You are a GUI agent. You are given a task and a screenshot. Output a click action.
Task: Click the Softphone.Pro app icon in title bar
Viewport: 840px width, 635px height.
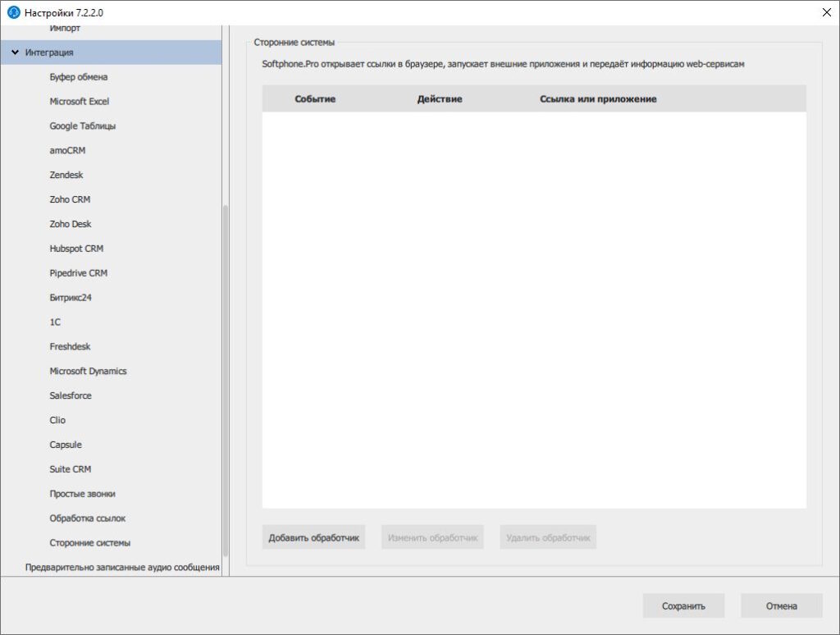point(13,12)
